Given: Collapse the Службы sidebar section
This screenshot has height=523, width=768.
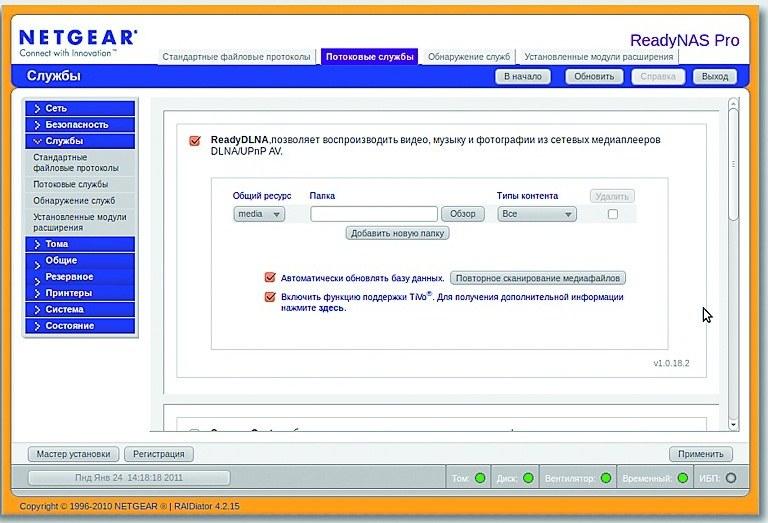Looking at the screenshot, I should pyautogui.click(x=80, y=141).
